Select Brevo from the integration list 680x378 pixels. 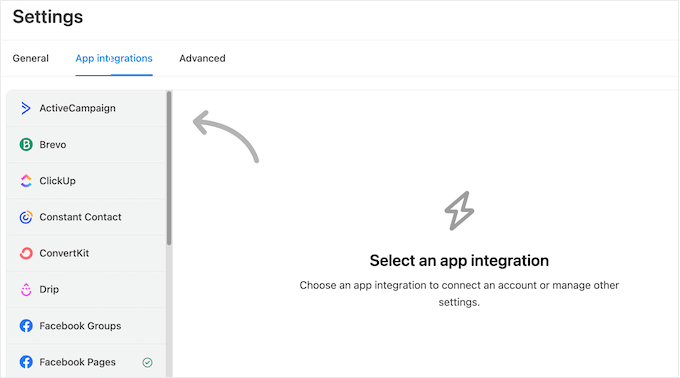pyautogui.click(x=86, y=144)
